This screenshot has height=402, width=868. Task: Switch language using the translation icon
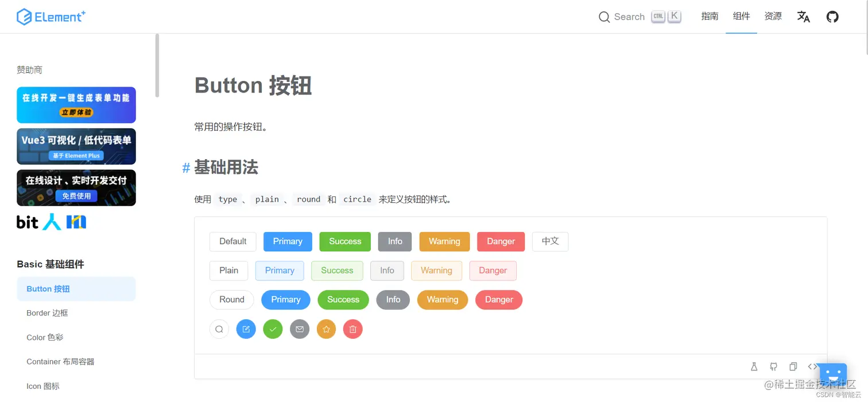coord(803,17)
